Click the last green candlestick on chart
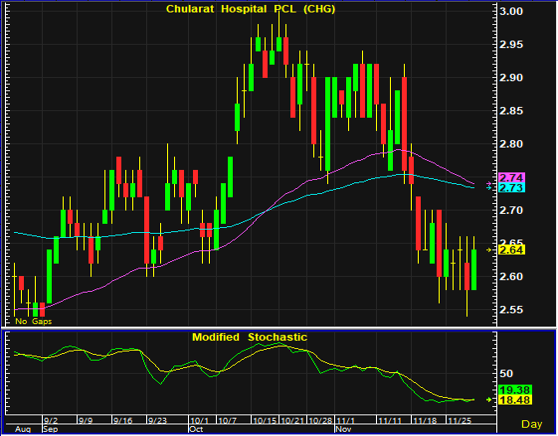The width and height of the screenshot is (558, 436). (474, 269)
